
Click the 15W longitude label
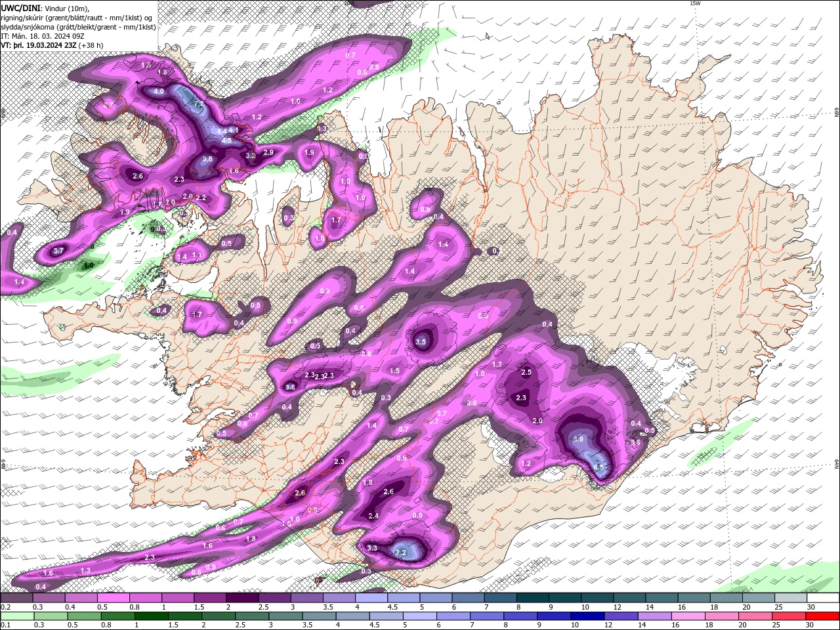(x=695, y=3)
